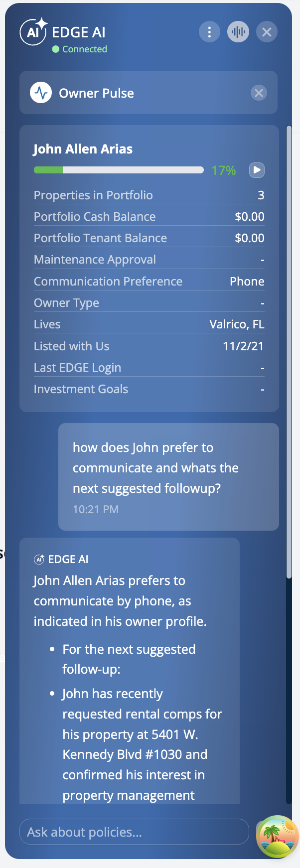300x868 pixels.
Task: Click the Owner Pulse heartbeat icon
Action: 41,93
